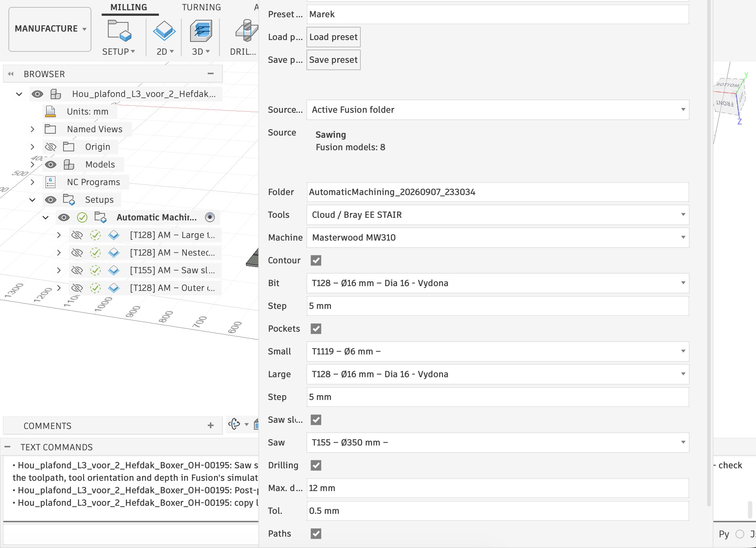Open the Source folder dropdown

498,110
